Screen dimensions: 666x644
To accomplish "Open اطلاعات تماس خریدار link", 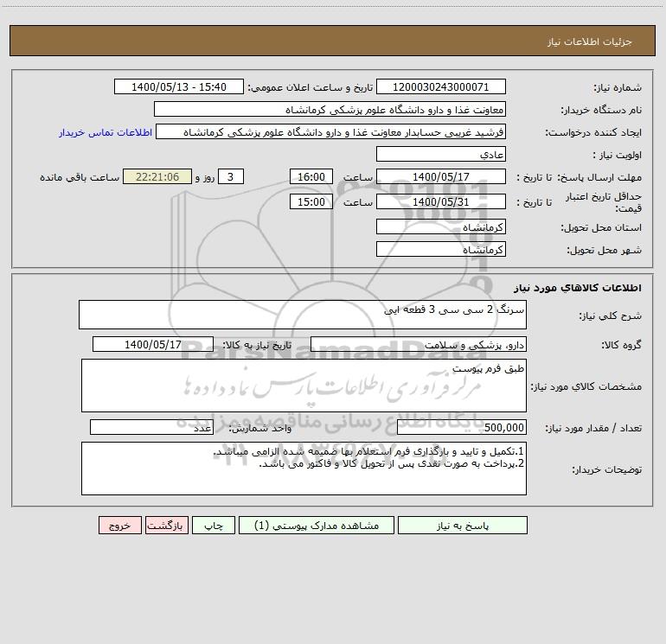I will (106, 132).
